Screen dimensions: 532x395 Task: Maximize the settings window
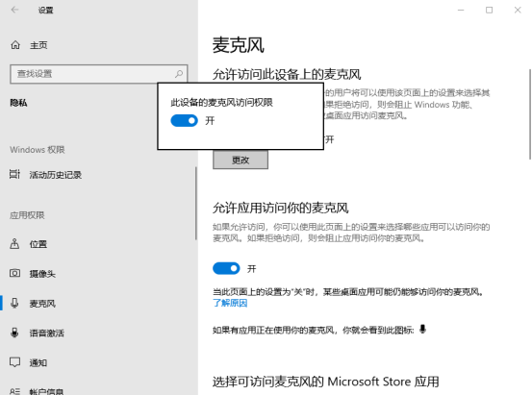pyautogui.click(x=489, y=11)
